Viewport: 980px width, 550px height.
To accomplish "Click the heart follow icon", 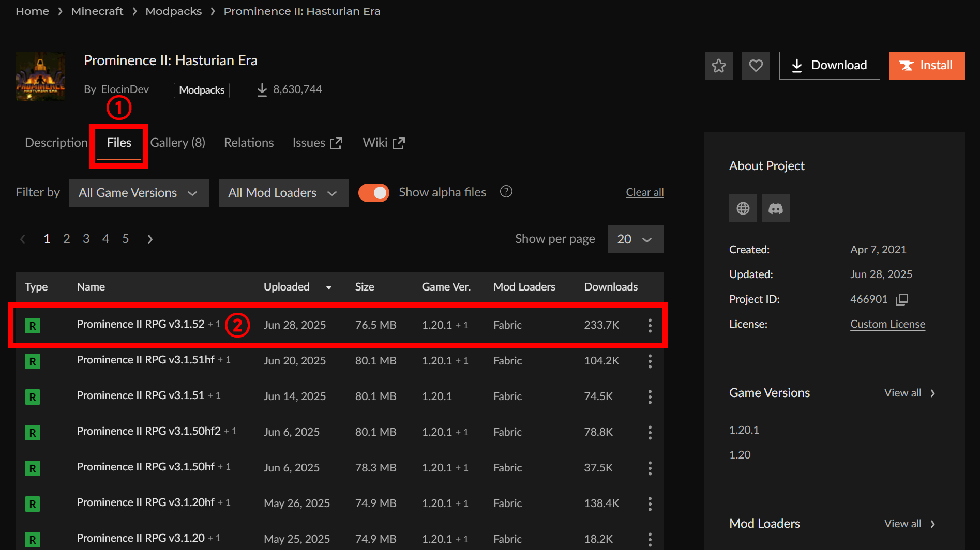I will tap(756, 66).
